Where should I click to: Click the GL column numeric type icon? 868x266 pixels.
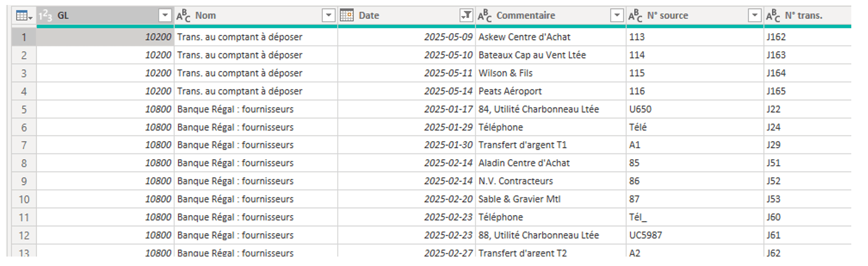pyautogui.click(x=45, y=16)
